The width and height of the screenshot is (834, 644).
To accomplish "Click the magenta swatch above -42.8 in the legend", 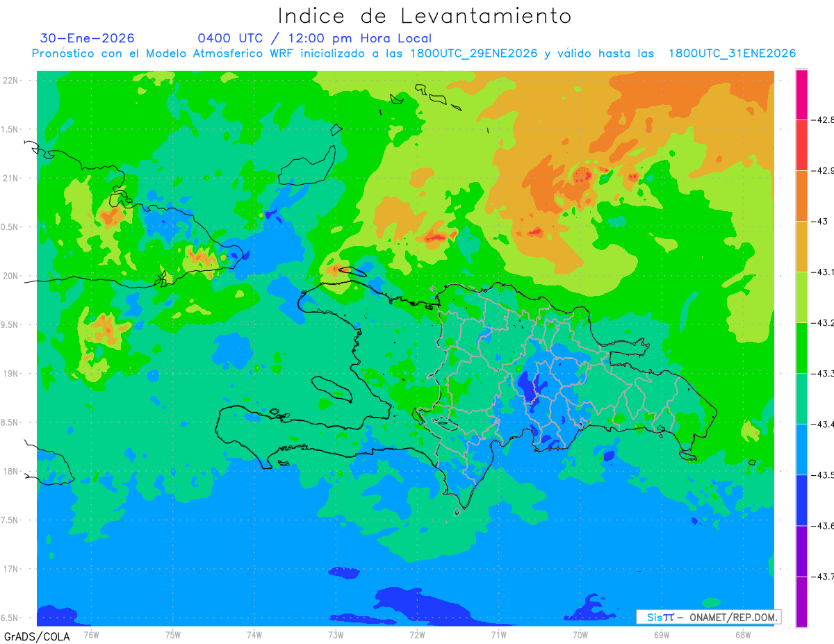I will (801, 94).
